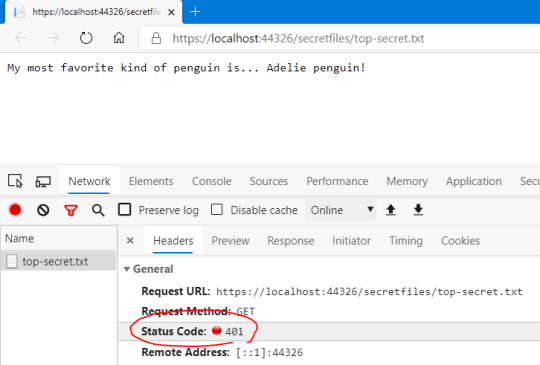
Task: Open the Headers details tab
Action: 173,240
